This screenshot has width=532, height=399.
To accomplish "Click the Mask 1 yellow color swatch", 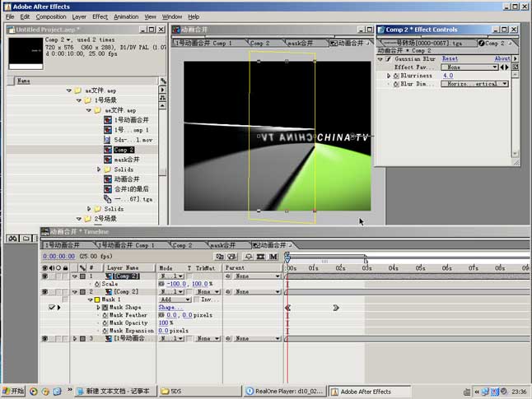I will tap(97, 299).
